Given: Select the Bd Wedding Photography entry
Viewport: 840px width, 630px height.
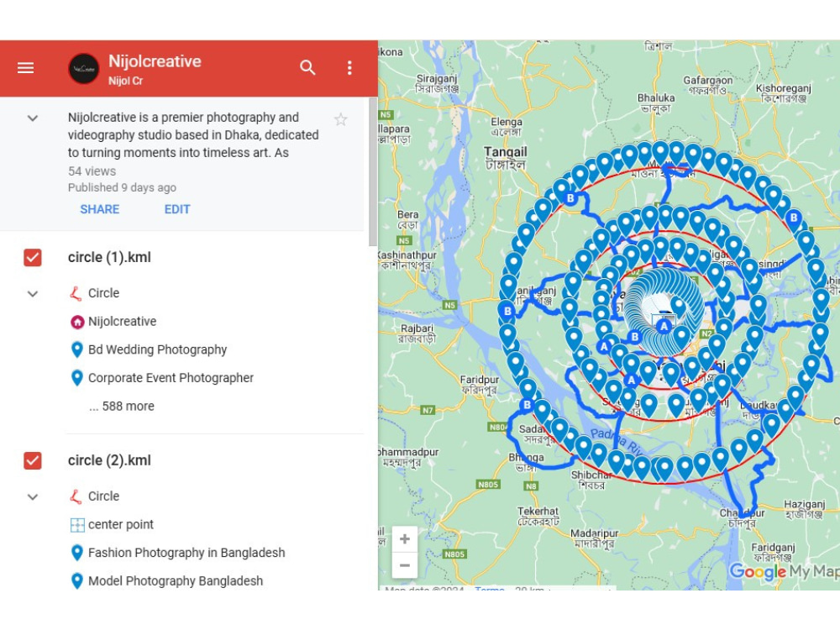Looking at the screenshot, I should 158,349.
